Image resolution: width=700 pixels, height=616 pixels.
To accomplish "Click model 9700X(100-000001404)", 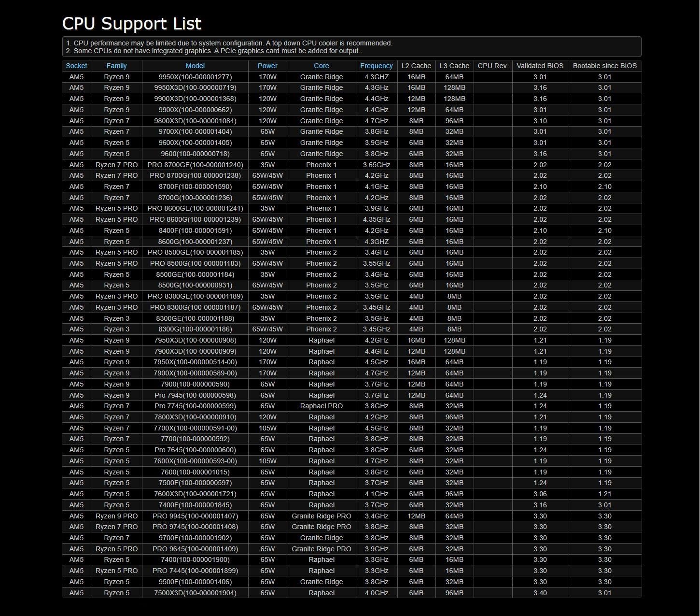I will [195, 131].
